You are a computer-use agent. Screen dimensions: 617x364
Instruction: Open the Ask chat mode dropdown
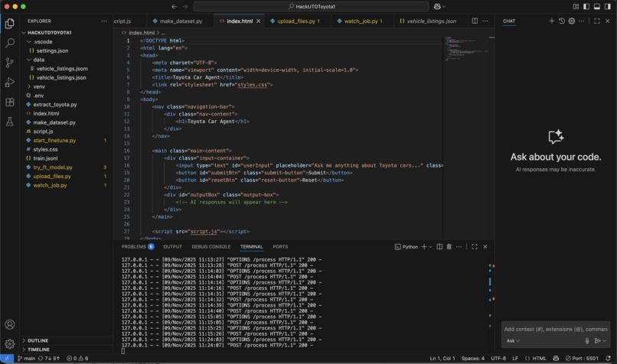tap(513, 341)
